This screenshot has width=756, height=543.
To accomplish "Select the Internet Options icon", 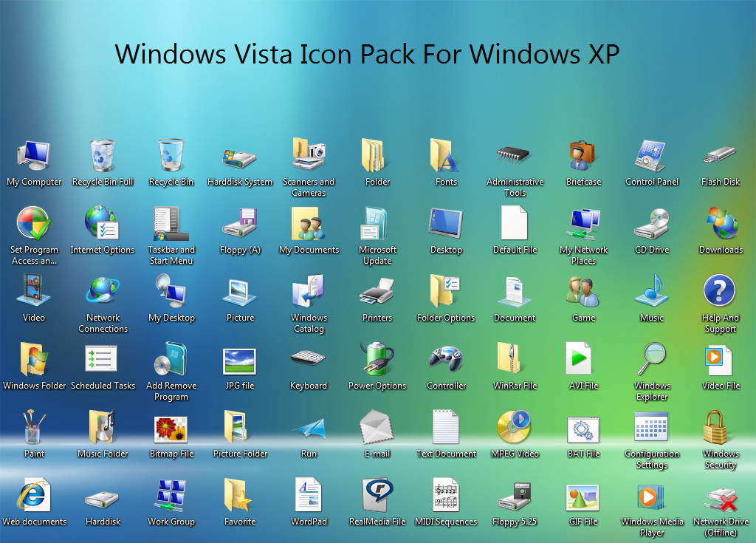I will (x=102, y=222).
